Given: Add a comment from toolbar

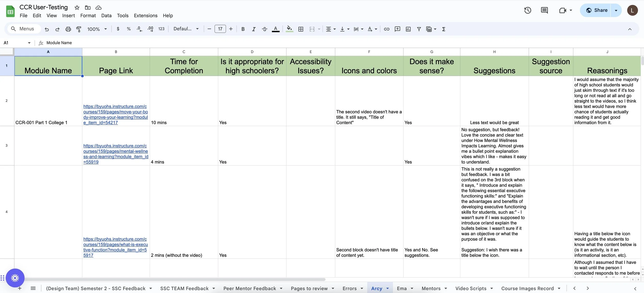Looking at the screenshot, I should tap(397, 29).
